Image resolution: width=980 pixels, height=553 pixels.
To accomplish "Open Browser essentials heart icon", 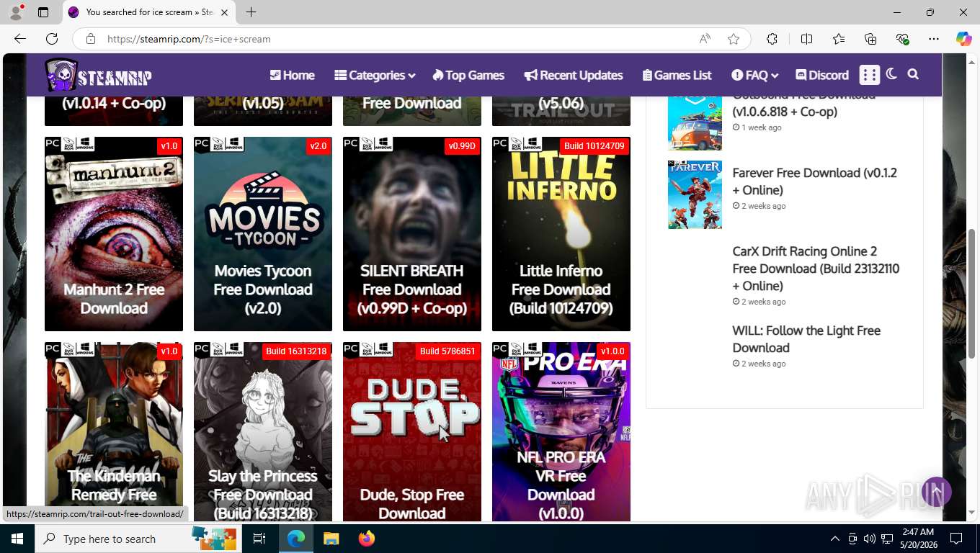I will 902,39.
